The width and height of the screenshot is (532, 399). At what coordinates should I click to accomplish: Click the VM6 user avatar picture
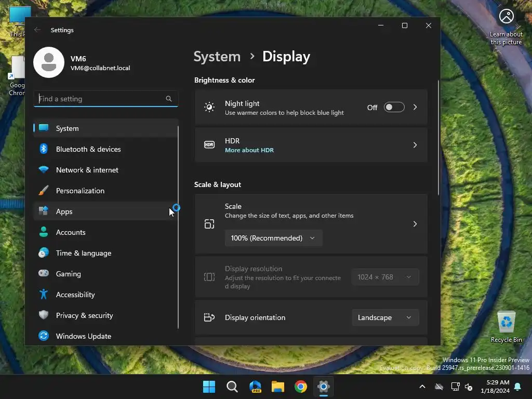click(49, 62)
